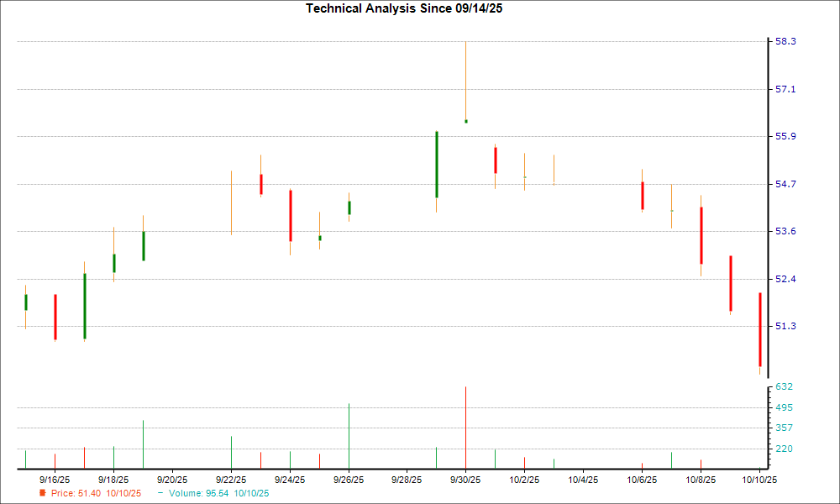840x504 pixels.
Task: Click the red Price legend marker
Action: (x=43, y=493)
